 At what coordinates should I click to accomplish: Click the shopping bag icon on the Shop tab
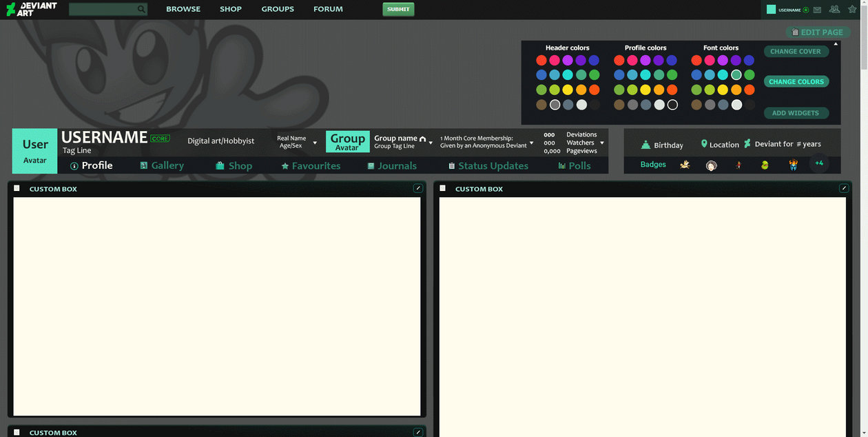[x=220, y=166]
